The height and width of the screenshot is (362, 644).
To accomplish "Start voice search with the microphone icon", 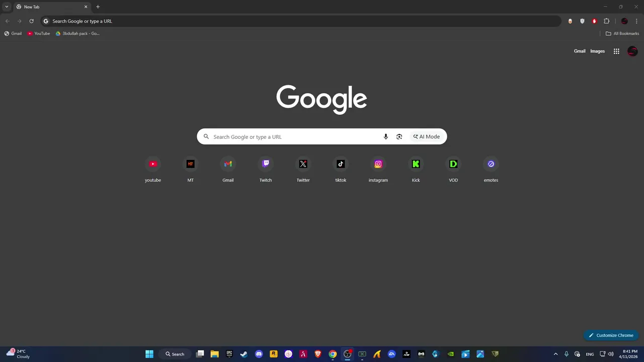I will click(386, 137).
